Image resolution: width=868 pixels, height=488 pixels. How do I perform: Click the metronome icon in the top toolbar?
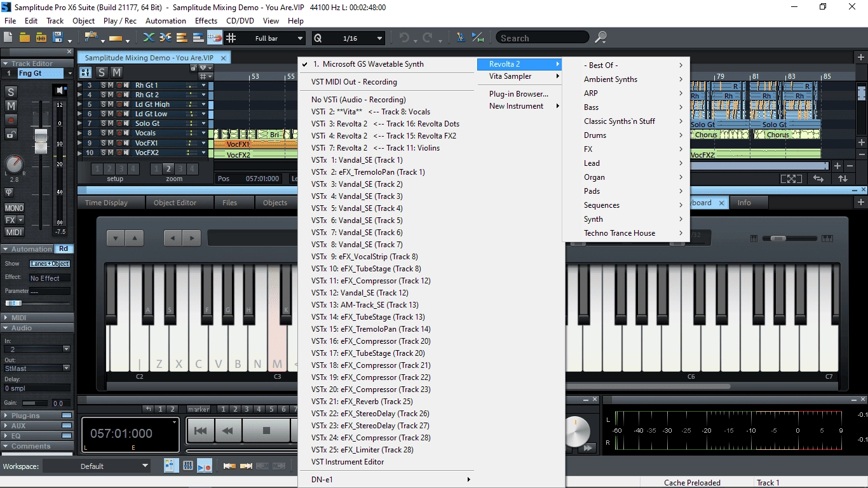[x=461, y=38]
